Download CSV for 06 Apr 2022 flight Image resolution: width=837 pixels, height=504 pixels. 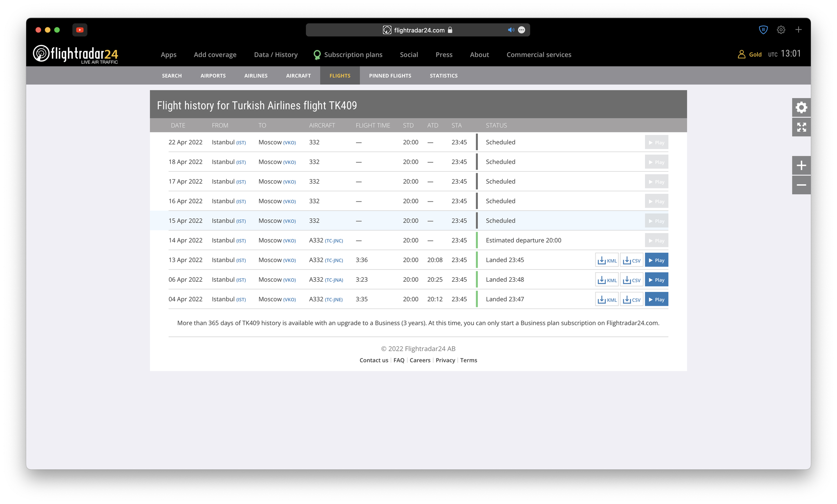(x=631, y=280)
